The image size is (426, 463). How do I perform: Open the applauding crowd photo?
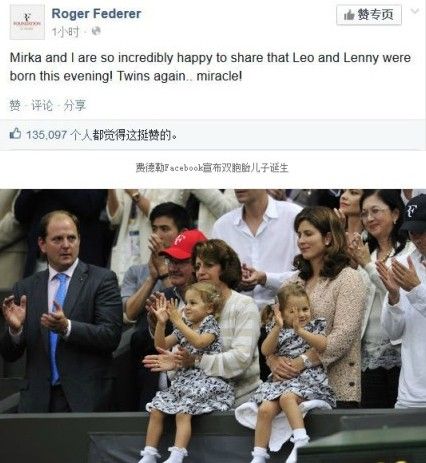click(x=213, y=326)
